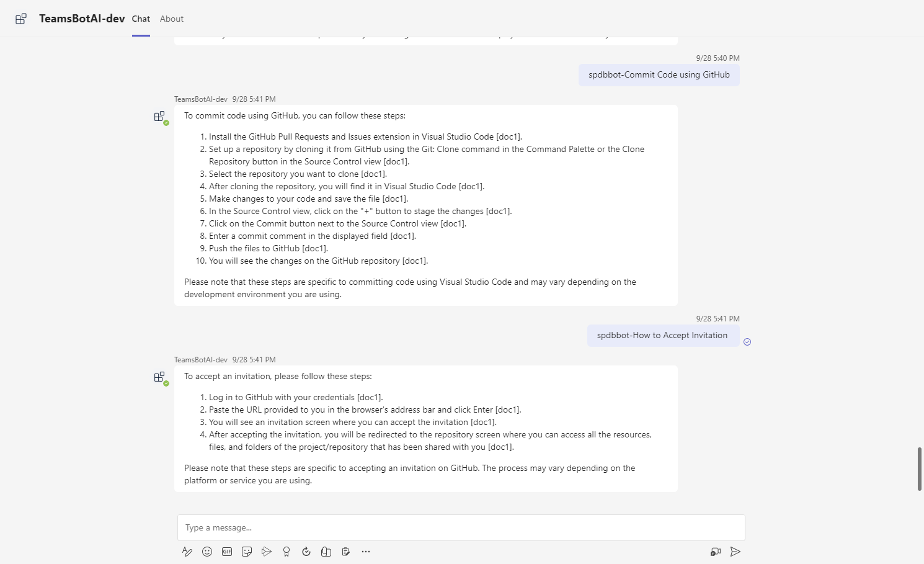The height and width of the screenshot is (564, 924).
Task: Click the schedule send arrow icon
Action: [267, 552]
